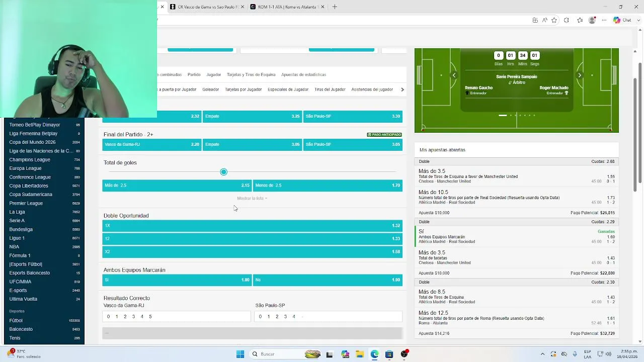Screen dimensions: 644x362
Task: Select Tiros del Jugador sub-filter
Action: click(330, 89)
